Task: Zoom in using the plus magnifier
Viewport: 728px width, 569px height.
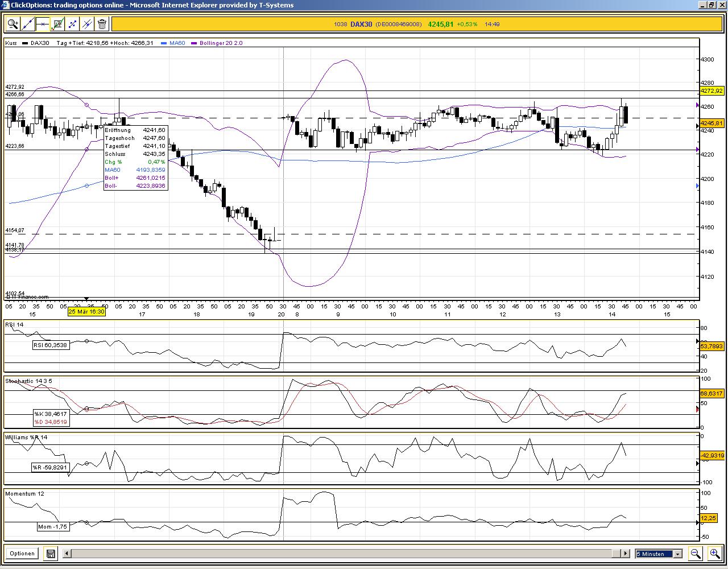Action: coord(714,553)
